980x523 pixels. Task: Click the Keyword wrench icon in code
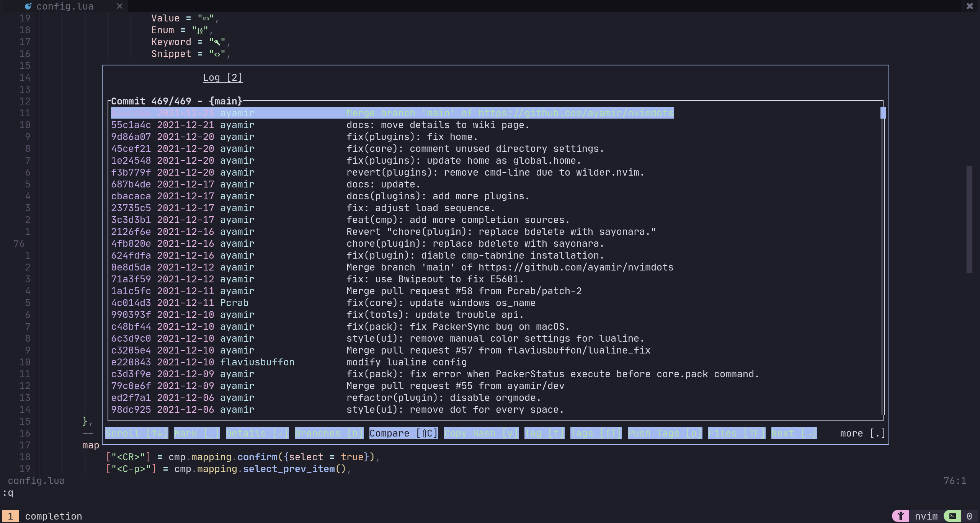click(x=217, y=42)
